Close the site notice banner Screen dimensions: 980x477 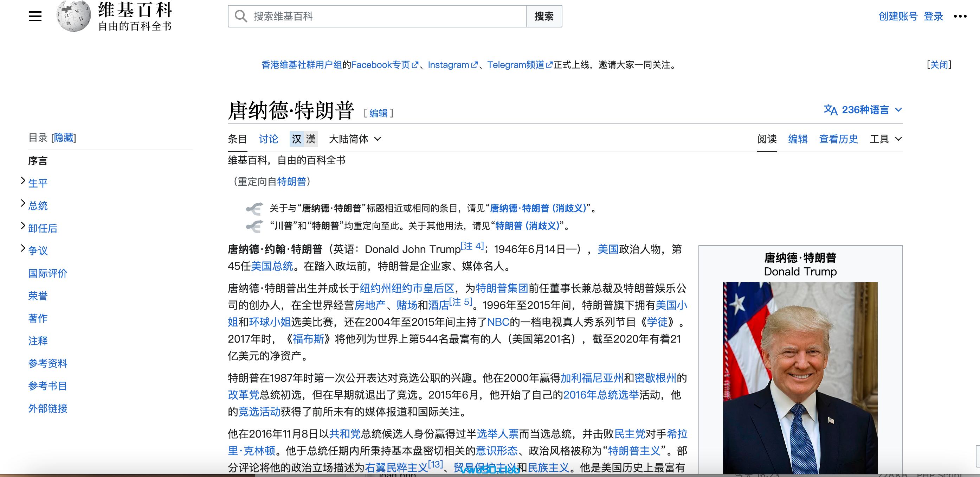[x=939, y=65]
